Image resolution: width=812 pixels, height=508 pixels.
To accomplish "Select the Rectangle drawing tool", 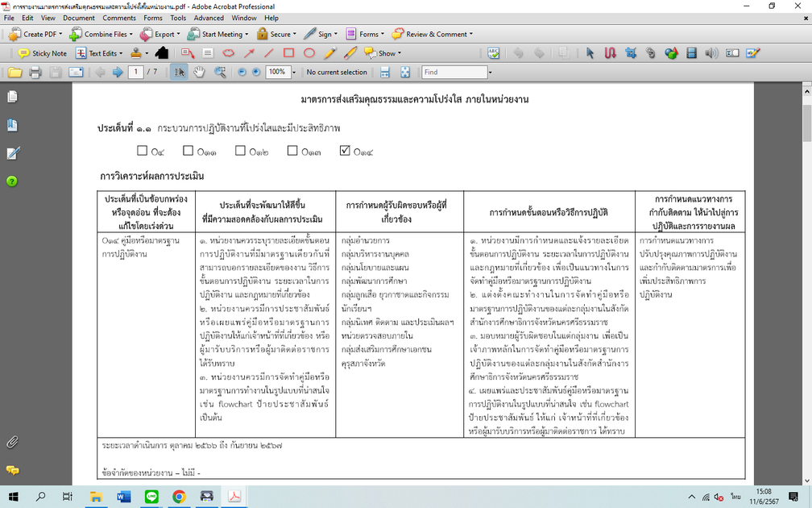I will tap(288, 53).
